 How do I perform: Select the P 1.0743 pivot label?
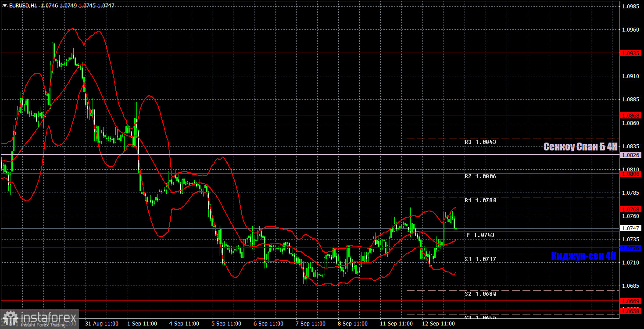[x=480, y=235]
